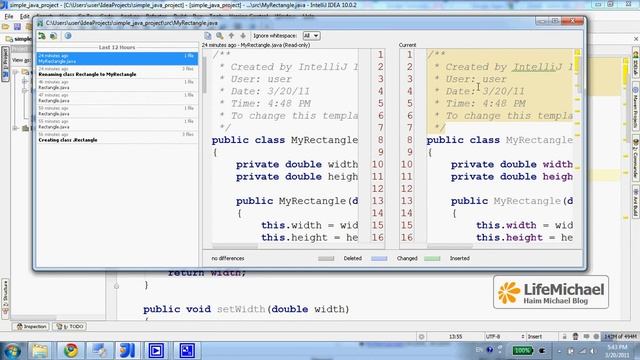Click 'public class MyRectangle' in Current pane
The image size is (640, 360).
tap(500, 140)
